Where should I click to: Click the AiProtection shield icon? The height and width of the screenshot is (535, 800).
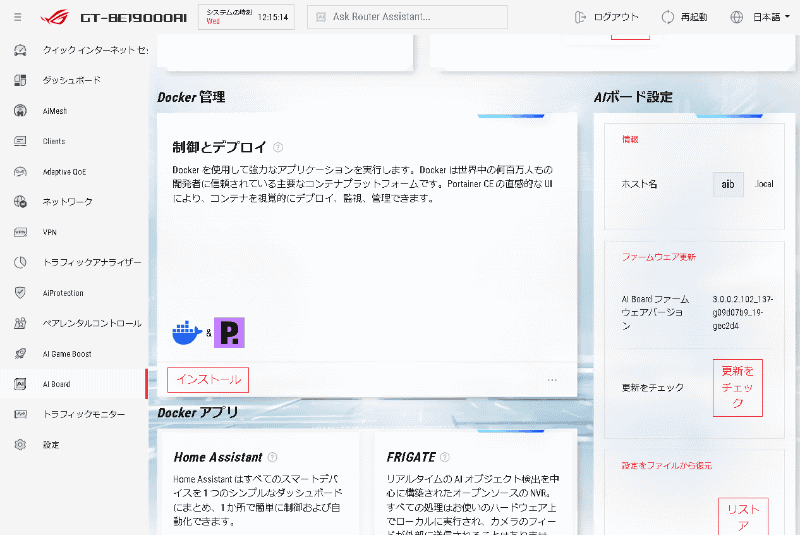20,293
